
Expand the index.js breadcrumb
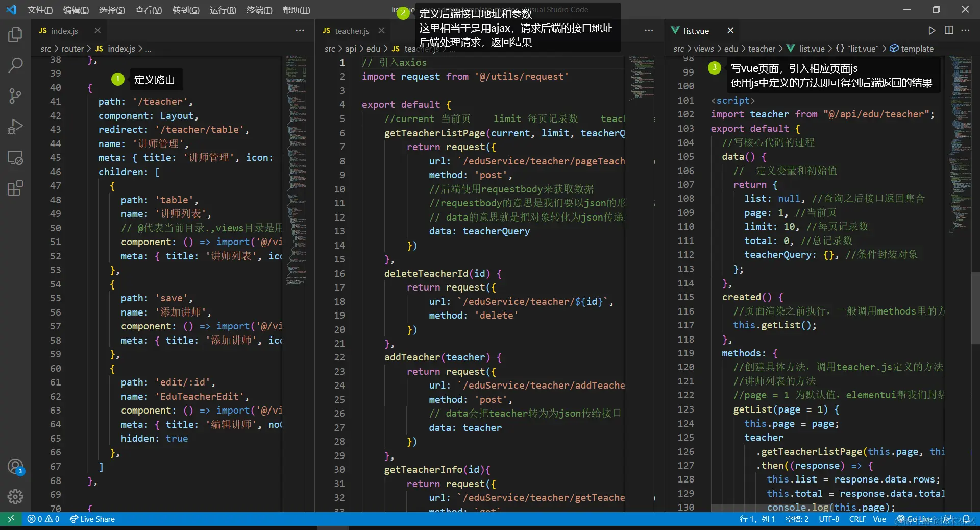pyautogui.click(x=115, y=49)
